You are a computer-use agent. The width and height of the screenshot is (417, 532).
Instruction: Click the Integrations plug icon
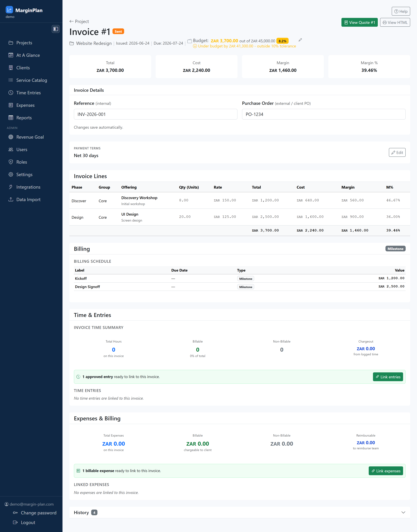pos(11,187)
